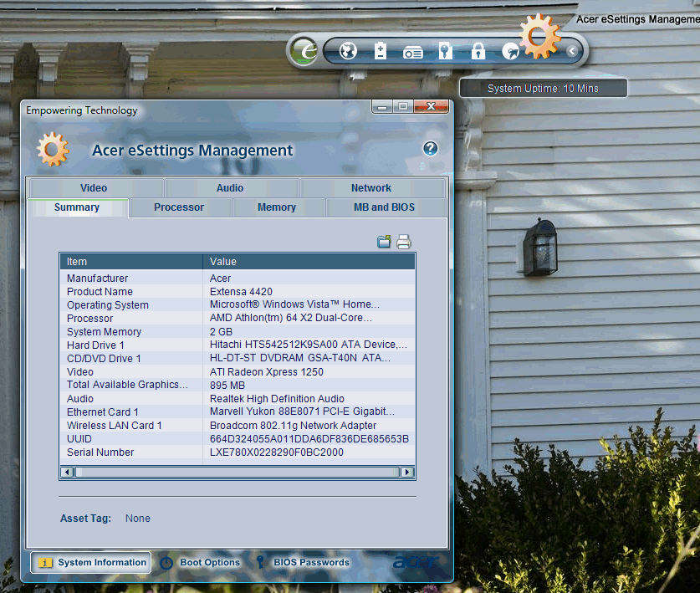Image resolution: width=700 pixels, height=593 pixels.
Task: Open help with the question mark icon
Action: 431,148
